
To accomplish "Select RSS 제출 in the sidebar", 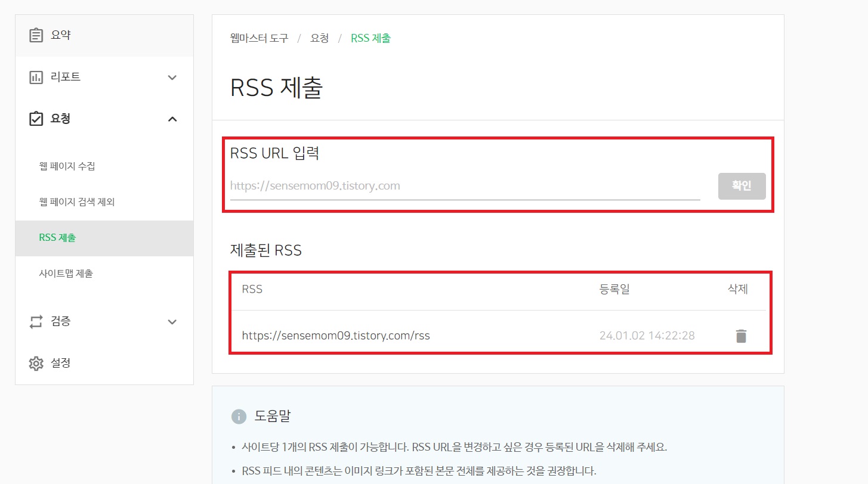I will point(104,238).
